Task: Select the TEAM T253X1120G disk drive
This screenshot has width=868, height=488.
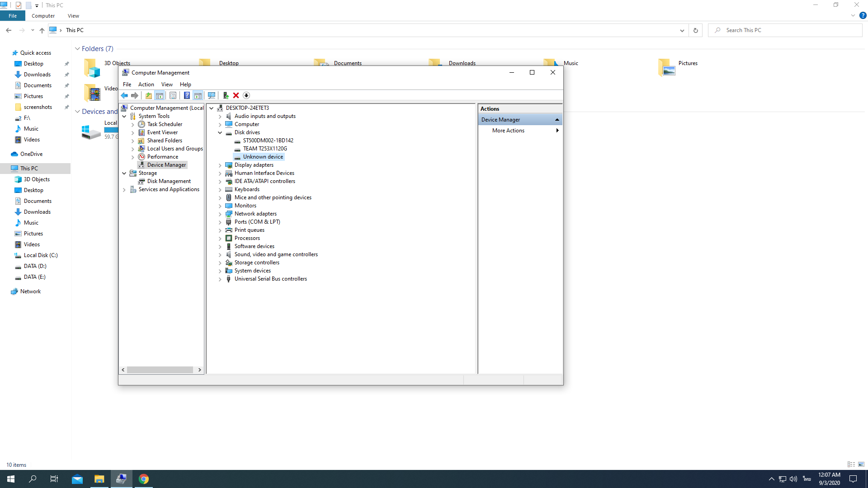Action: 265,149
